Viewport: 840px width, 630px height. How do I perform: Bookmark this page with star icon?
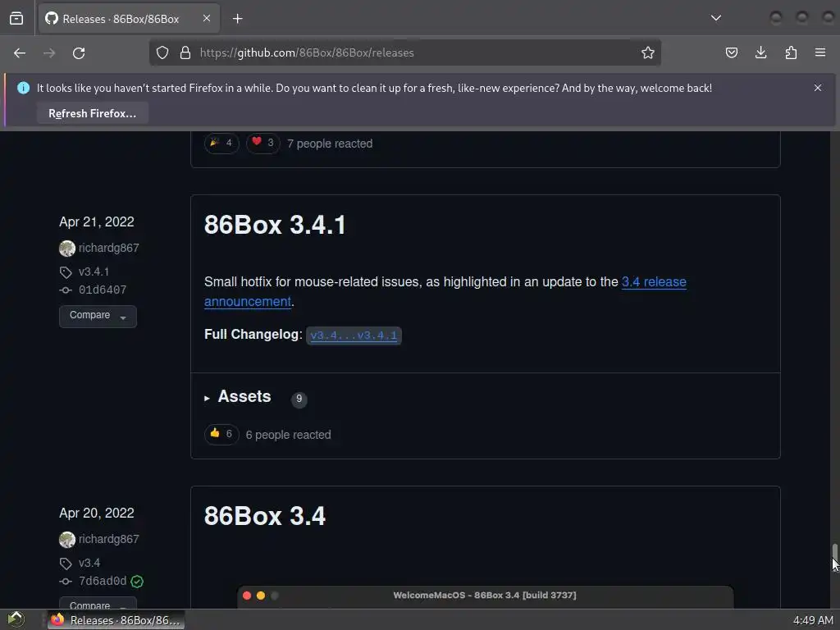click(648, 52)
